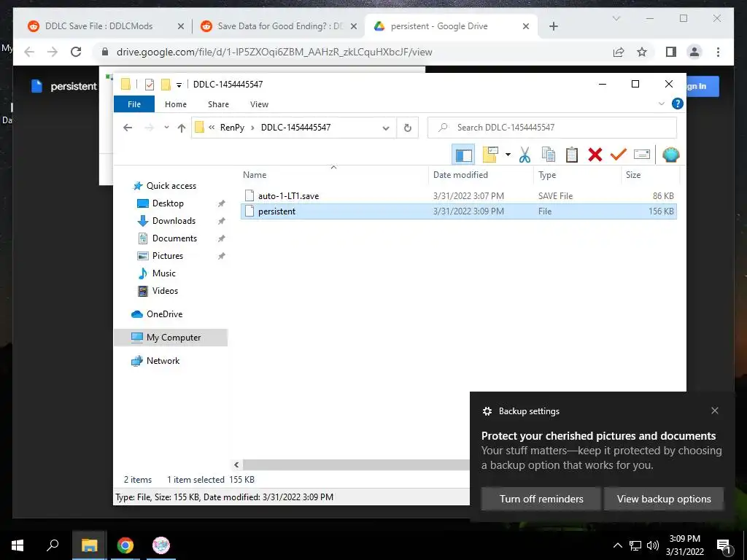Open Explorer Help question mark icon
Image resolution: width=747 pixels, height=560 pixels.
tap(677, 104)
